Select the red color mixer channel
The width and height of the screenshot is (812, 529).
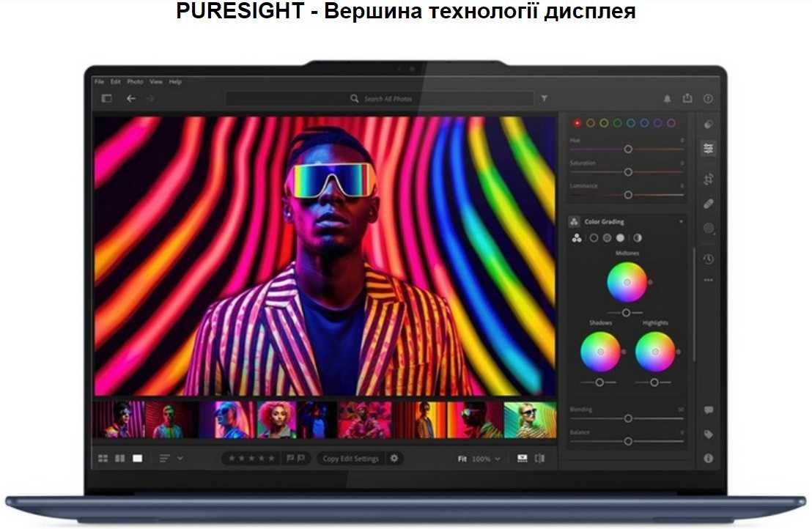click(x=577, y=123)
